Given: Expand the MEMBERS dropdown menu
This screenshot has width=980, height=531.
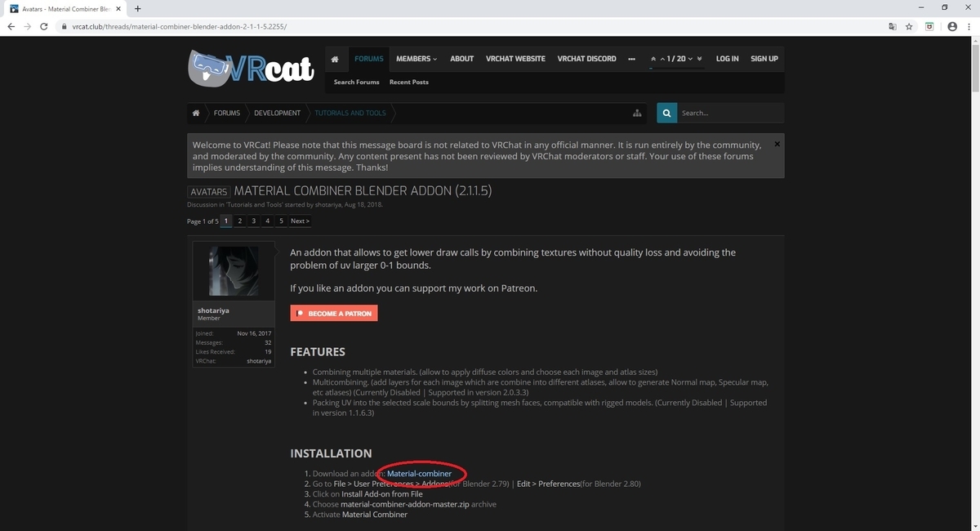Looking at the screenshot, I should coord(416,59).
